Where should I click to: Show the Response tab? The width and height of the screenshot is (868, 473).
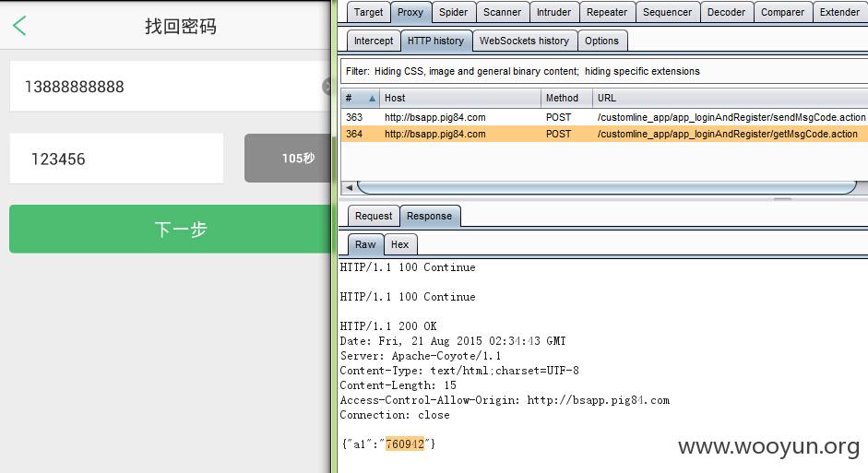tap(430, 217)
